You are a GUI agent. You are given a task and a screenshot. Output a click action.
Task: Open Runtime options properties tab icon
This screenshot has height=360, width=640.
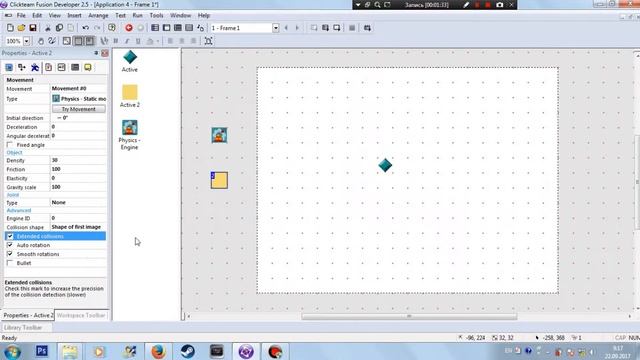49,67
